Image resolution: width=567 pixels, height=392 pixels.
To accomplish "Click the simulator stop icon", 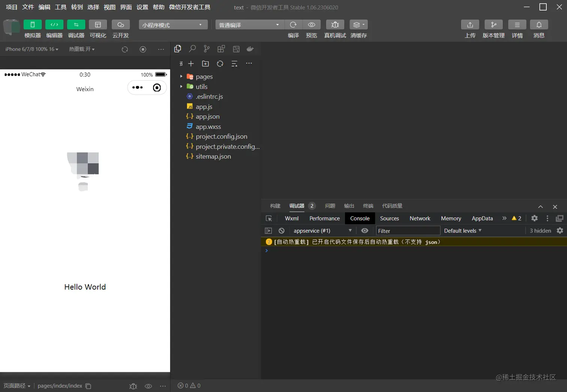I will (x=143, y=49).
